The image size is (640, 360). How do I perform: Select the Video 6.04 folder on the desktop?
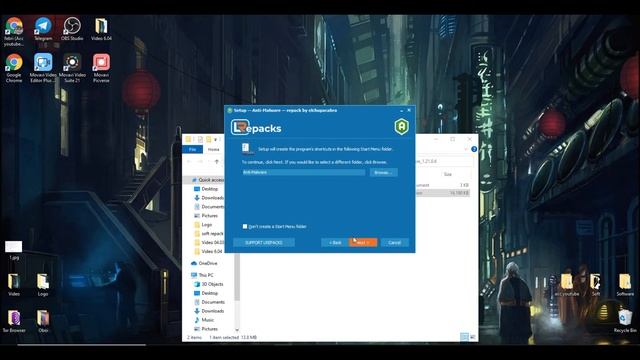click(101, 29)
